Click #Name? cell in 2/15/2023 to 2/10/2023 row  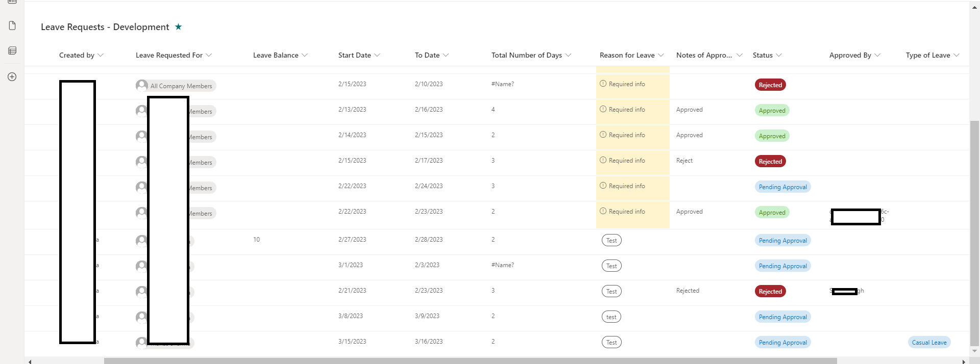pyautogui.click(x=502, y=84)
